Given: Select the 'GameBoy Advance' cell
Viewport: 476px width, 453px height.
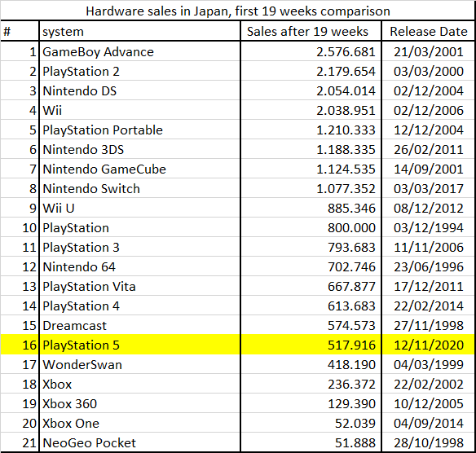Looking at the screenshot, I should [x=98, y=52].
